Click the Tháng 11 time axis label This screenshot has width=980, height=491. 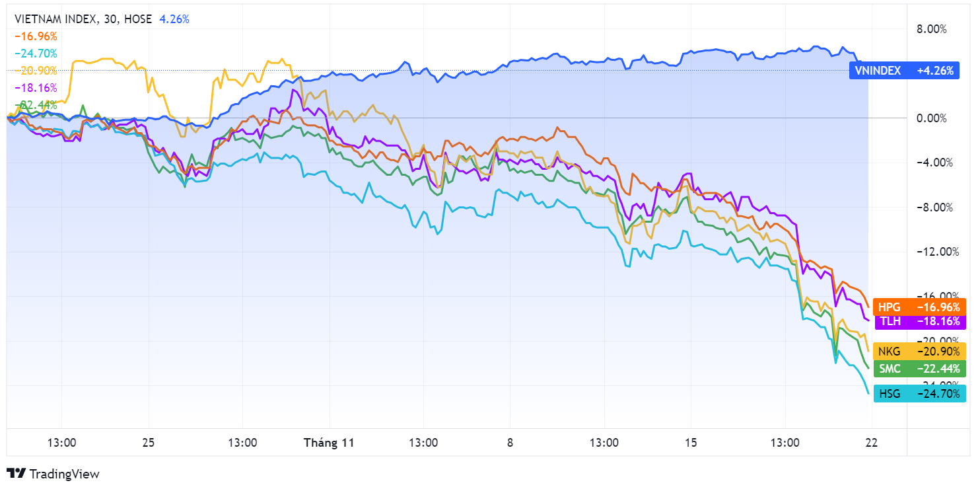(x=329, y=443)
